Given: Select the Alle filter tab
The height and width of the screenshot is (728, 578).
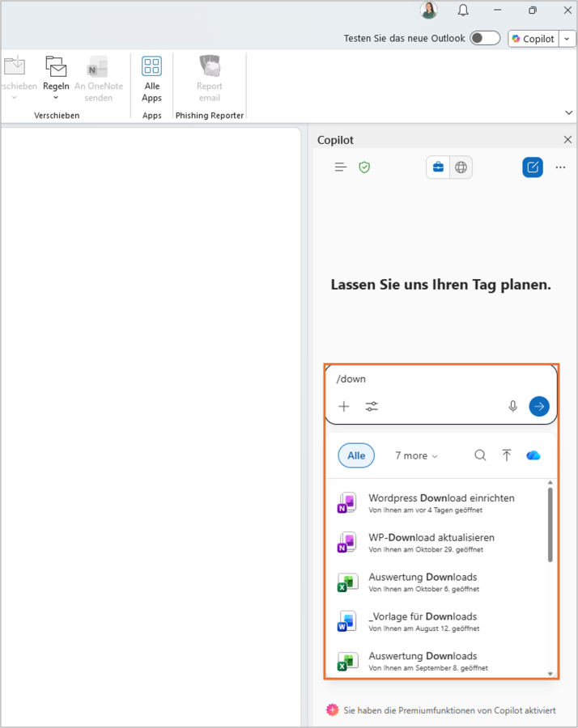Looking at the screenshot, I should (356, 455).
